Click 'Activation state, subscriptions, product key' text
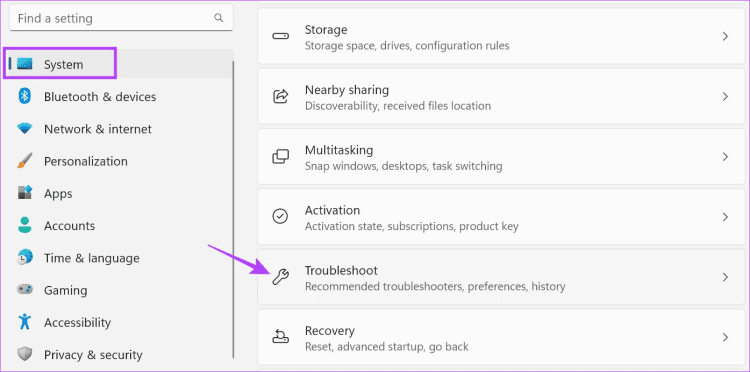The width and height of the screenshot is (750, 372). coord(411,226)
